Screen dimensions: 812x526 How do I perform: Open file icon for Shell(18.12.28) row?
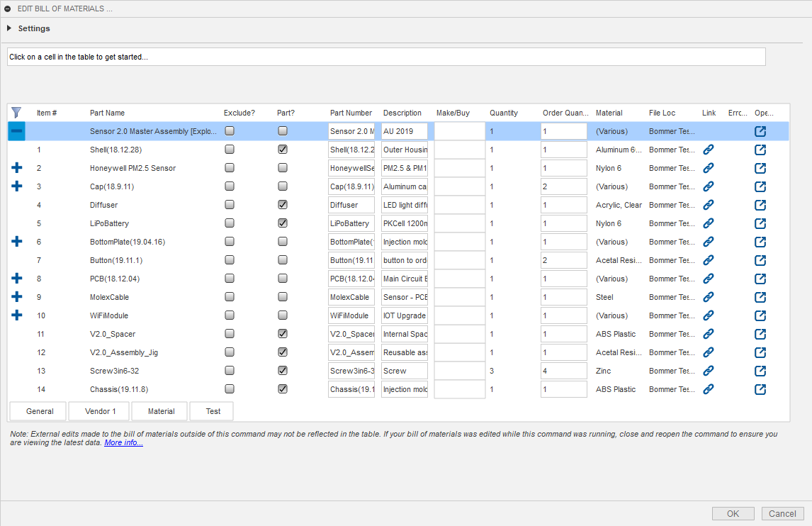click(x=760, y=150)
